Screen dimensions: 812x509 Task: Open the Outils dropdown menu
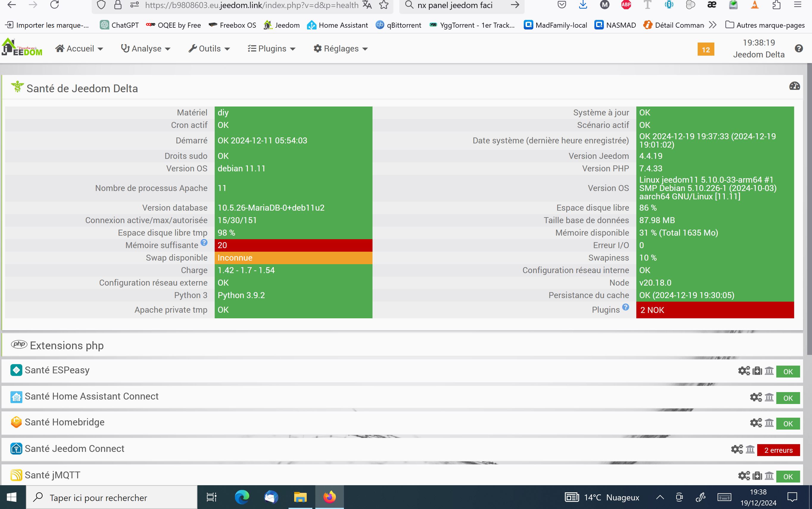click(209, 48)
